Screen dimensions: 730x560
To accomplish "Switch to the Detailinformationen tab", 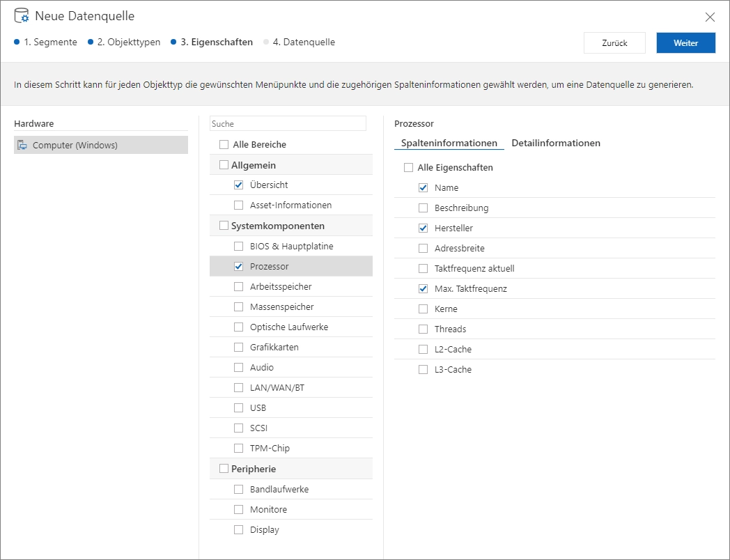I will point(555,143).
